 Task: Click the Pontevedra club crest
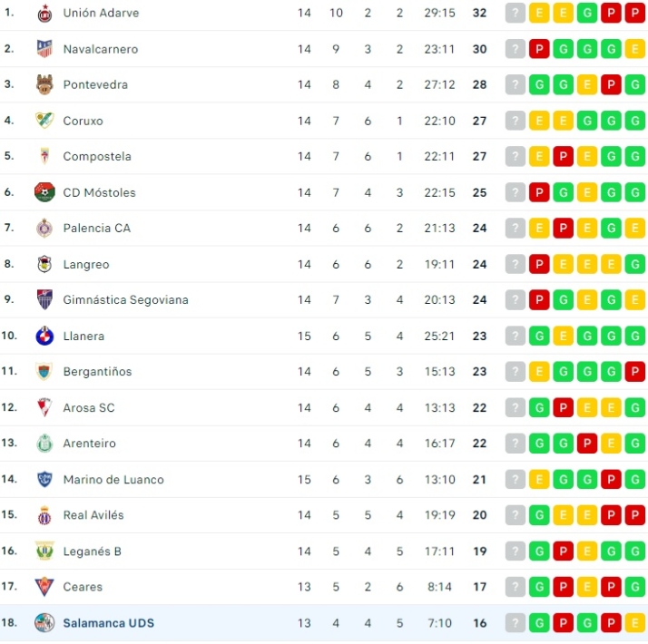44,84
